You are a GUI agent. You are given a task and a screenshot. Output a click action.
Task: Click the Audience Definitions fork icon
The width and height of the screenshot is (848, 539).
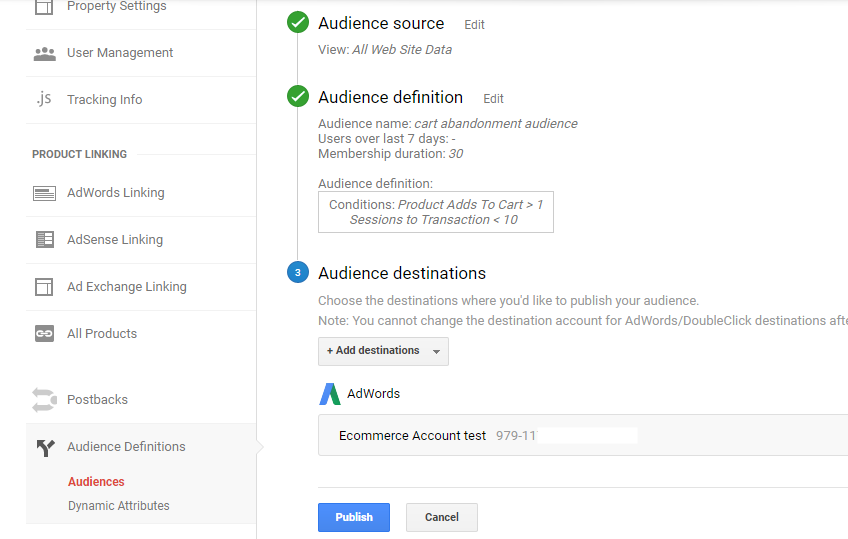click(45, 448)
